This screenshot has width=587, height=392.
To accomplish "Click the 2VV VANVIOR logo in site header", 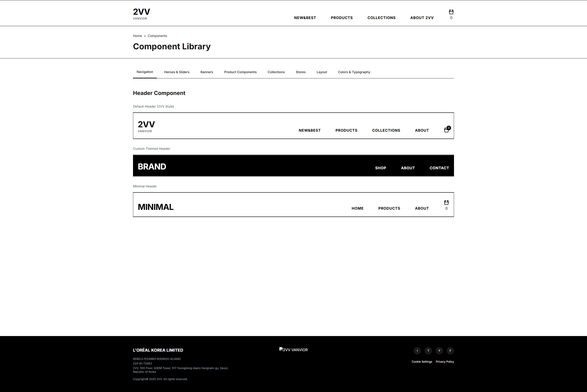I will pos(141,14).
